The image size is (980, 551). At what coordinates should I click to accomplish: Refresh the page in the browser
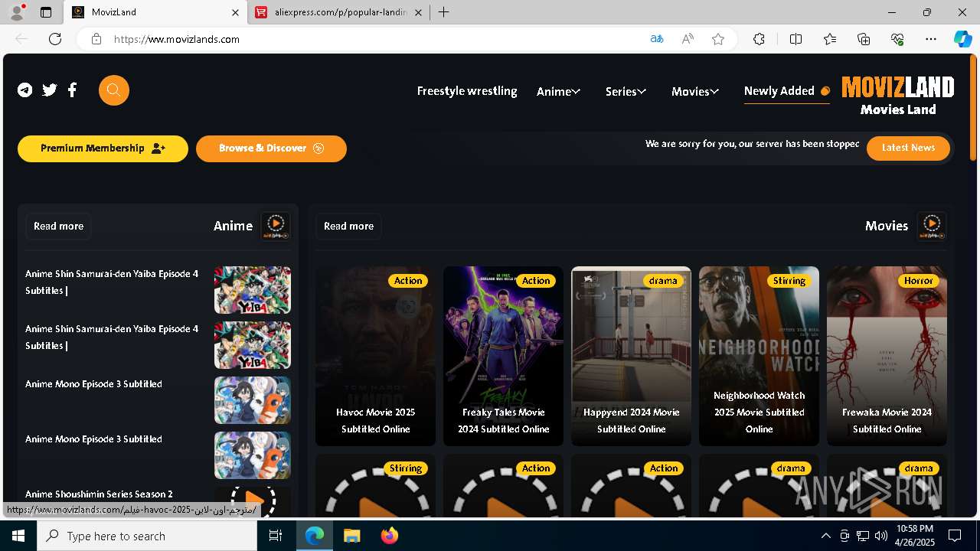click(x=55, y=39)
